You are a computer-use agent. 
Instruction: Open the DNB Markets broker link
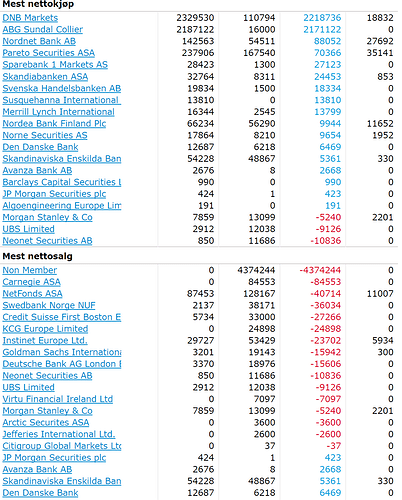point(30,18)
